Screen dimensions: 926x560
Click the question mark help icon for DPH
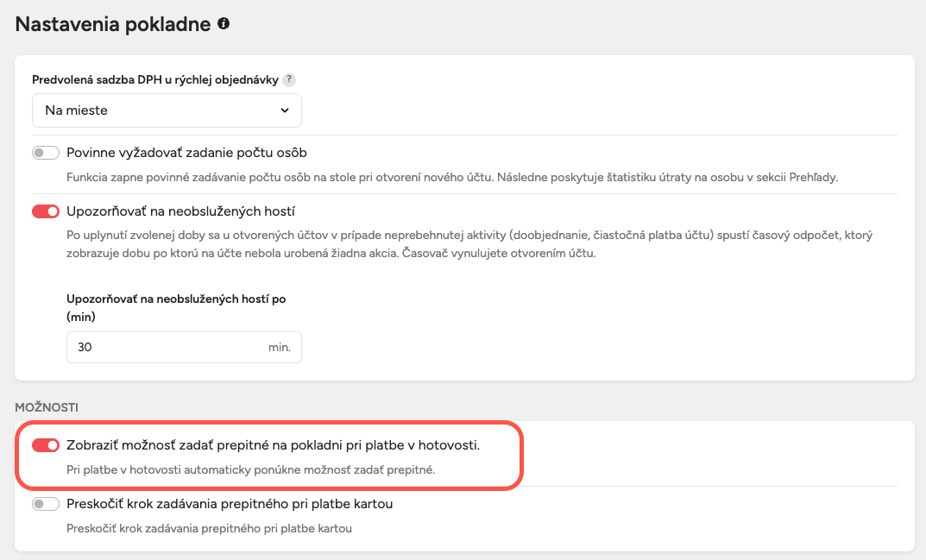pyautogui.click(x=289, y=80)
